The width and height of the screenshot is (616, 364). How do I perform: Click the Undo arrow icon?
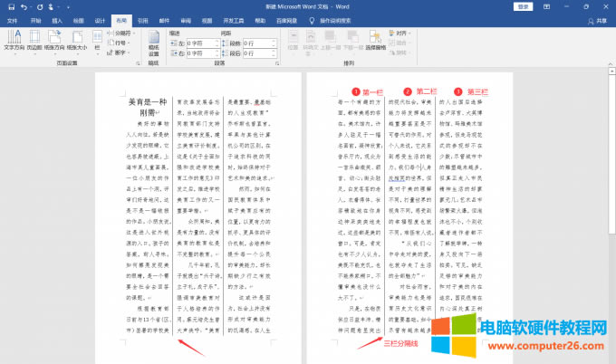(26, 6)
